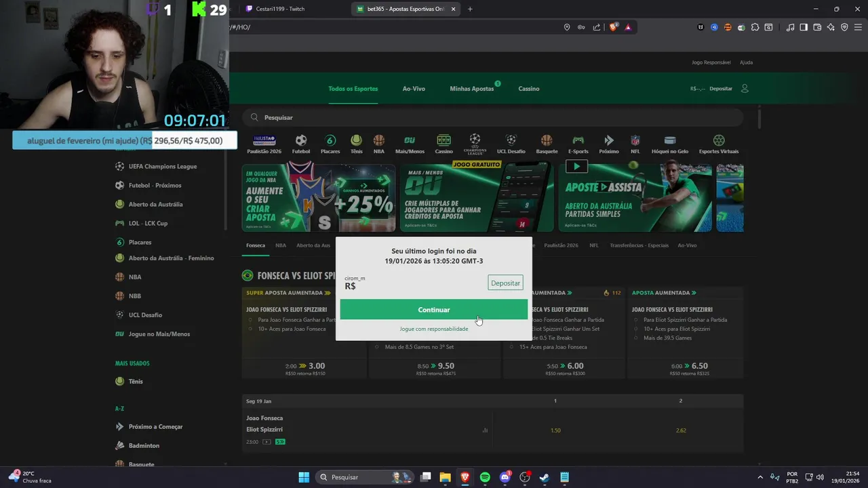Open Spotify from the taskbar
The height and width of the screenshot is (488, 868).
click(485, 477)
